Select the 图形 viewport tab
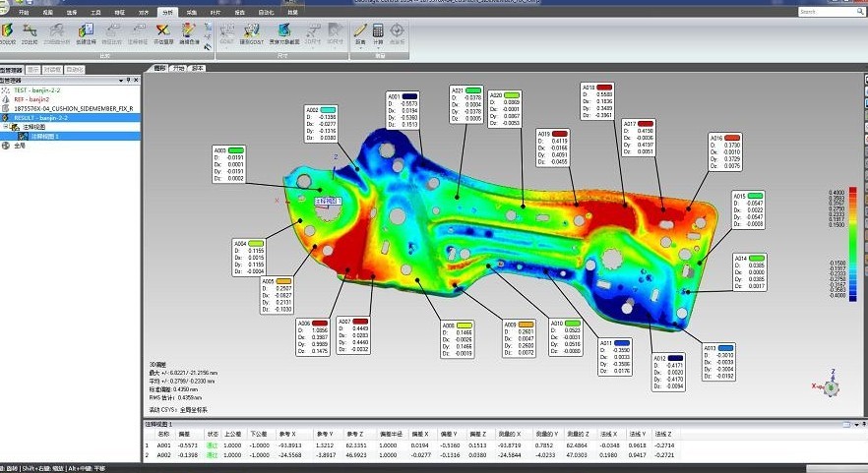Viewport: 868px width, 473px height. [159, 68]
